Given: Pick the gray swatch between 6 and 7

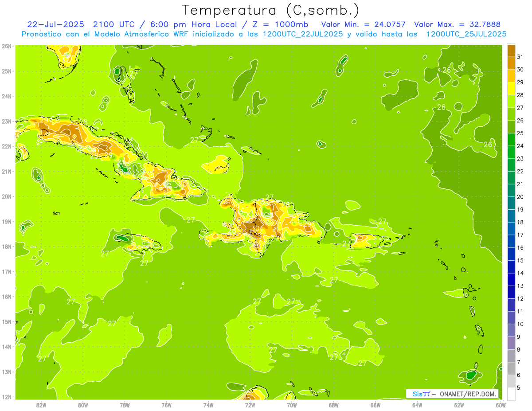Looking at the screenshot, I should 511,368.
